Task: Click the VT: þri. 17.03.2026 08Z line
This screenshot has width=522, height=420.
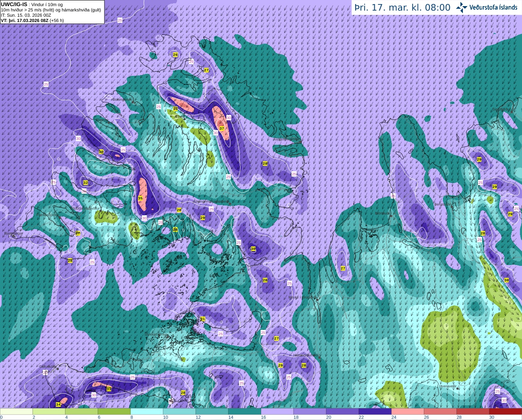Action: point(24,20)
